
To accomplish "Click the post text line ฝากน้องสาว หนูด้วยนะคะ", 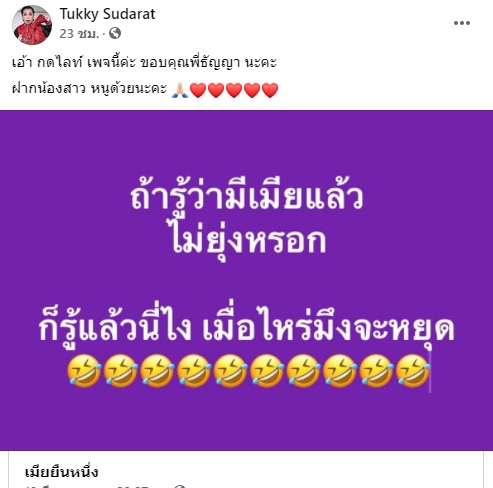I will [89, 89].
